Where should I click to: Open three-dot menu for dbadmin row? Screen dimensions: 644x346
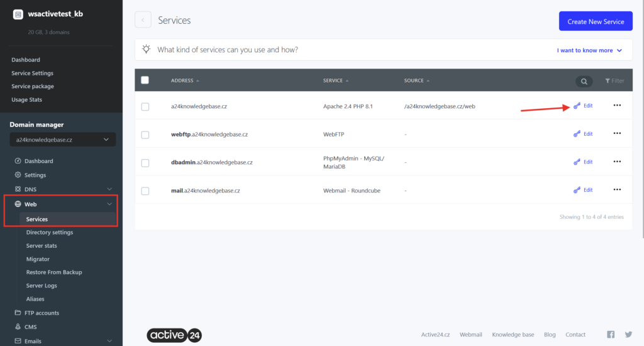617,162
